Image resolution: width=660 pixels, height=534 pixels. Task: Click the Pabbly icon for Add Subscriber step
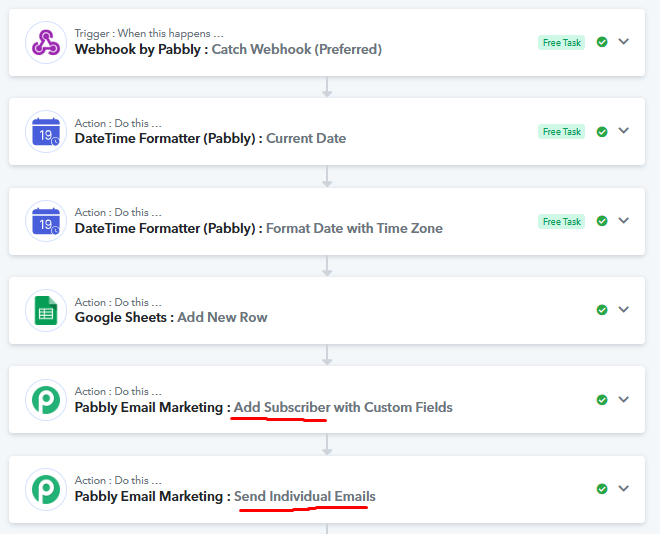45,400
